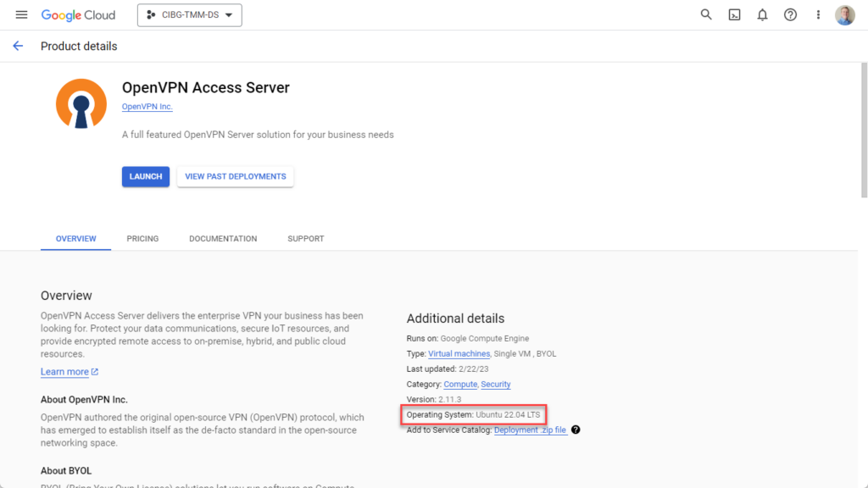Click the Last updated 2/22/23 text
The height and width of the screenshot is (488, 868).
coord(448,369)
